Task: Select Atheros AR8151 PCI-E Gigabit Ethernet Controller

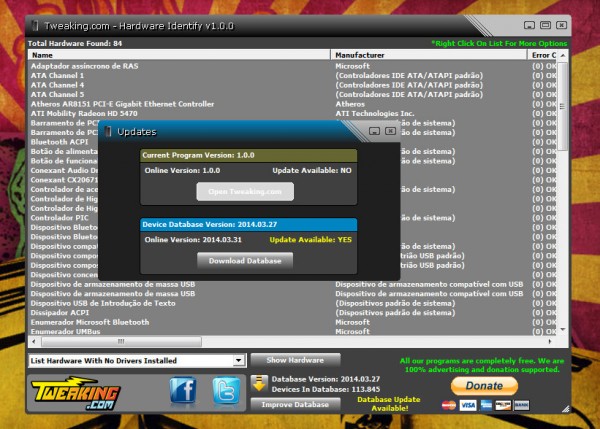Action: point(293,104)
